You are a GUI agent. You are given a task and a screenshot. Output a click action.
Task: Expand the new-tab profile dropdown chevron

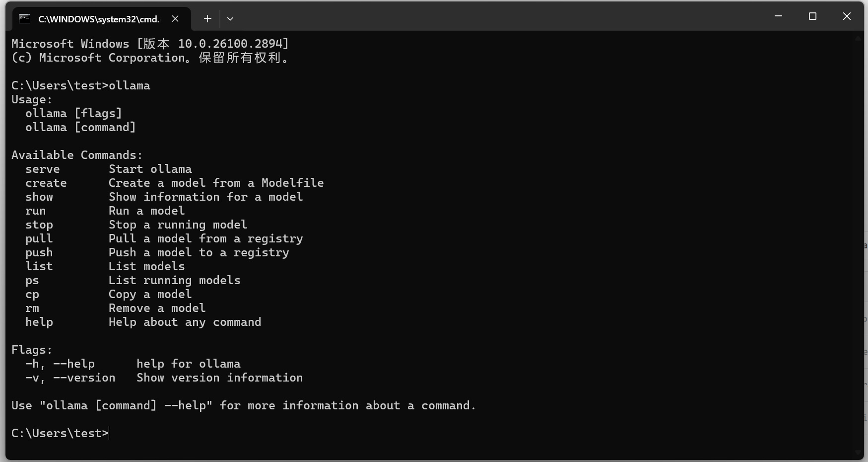pyautogui.click(x=230, y=19)
